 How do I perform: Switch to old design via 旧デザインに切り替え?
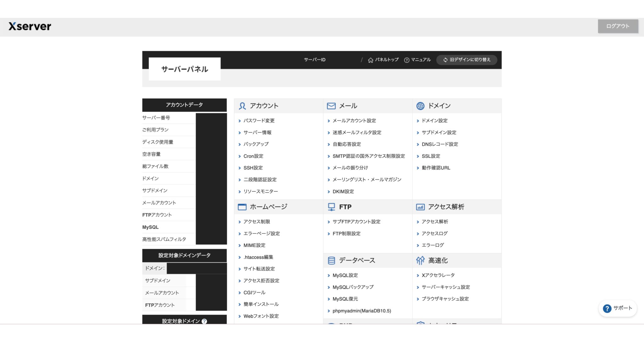point(467,60)
